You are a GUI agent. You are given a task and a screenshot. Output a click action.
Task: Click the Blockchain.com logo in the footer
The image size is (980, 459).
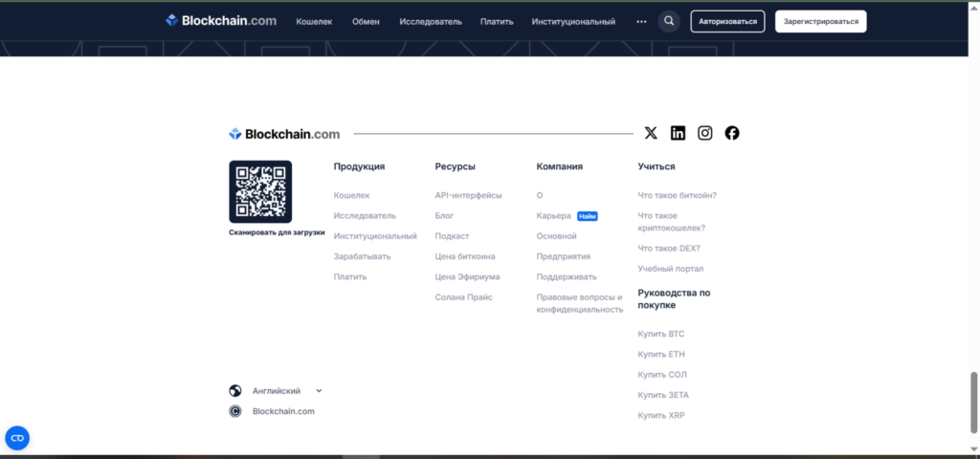click(284, 134)
